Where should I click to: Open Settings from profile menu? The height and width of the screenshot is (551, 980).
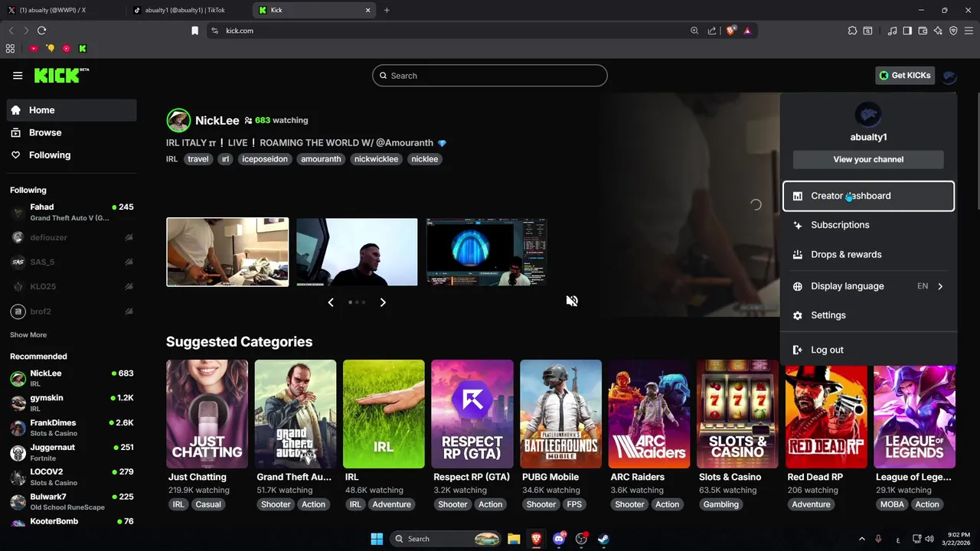point(868,315)
